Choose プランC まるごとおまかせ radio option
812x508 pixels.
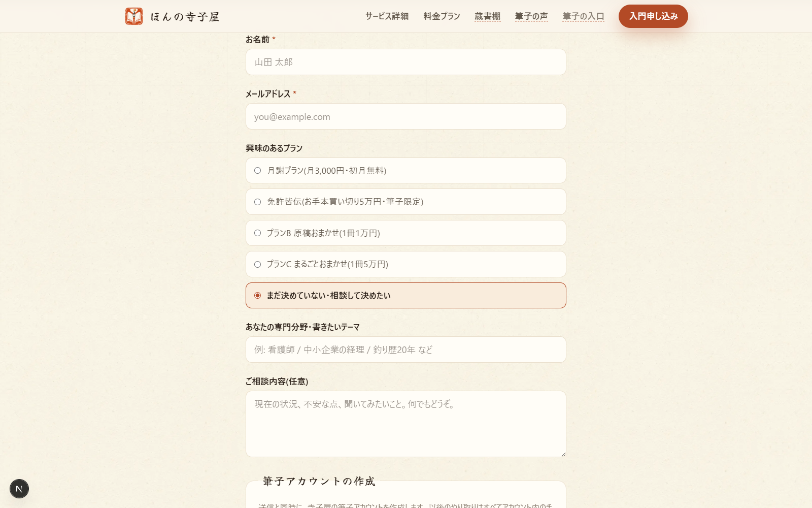pos(406,264)
